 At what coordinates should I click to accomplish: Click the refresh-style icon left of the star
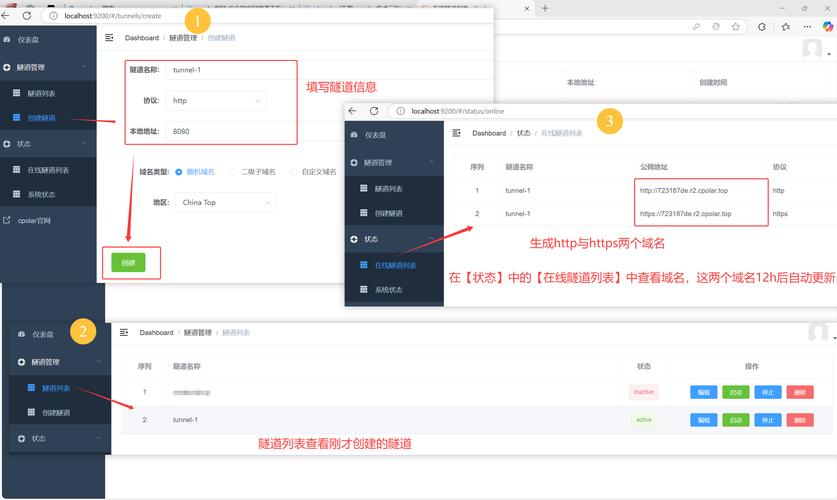[x=716, y=27]
